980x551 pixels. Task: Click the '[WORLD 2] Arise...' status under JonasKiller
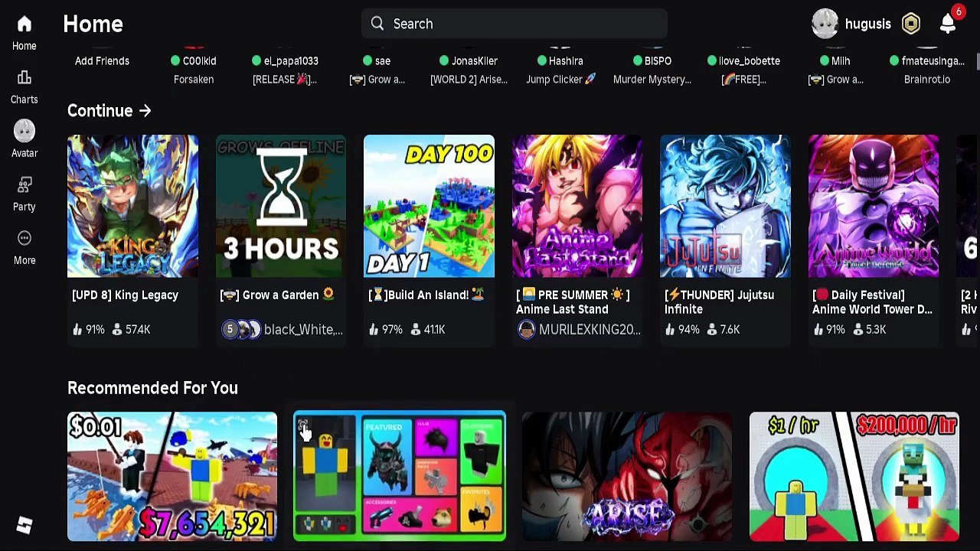[x=469, y=80]
